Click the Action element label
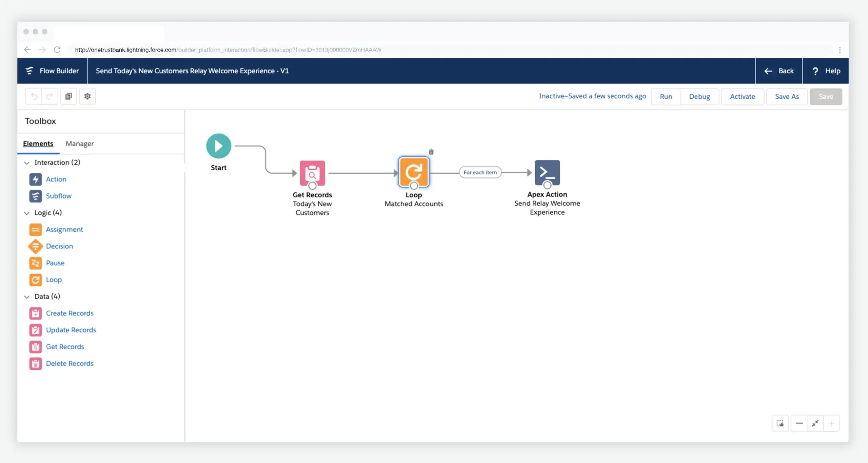 tap(56, 179)
